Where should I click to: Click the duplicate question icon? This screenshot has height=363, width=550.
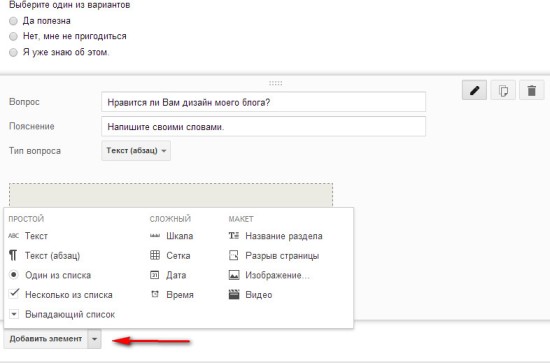tap(503, 90)
